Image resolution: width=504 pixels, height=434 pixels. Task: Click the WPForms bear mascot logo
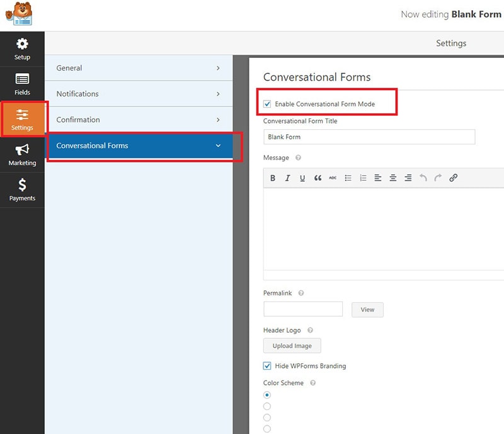[19, 13]
